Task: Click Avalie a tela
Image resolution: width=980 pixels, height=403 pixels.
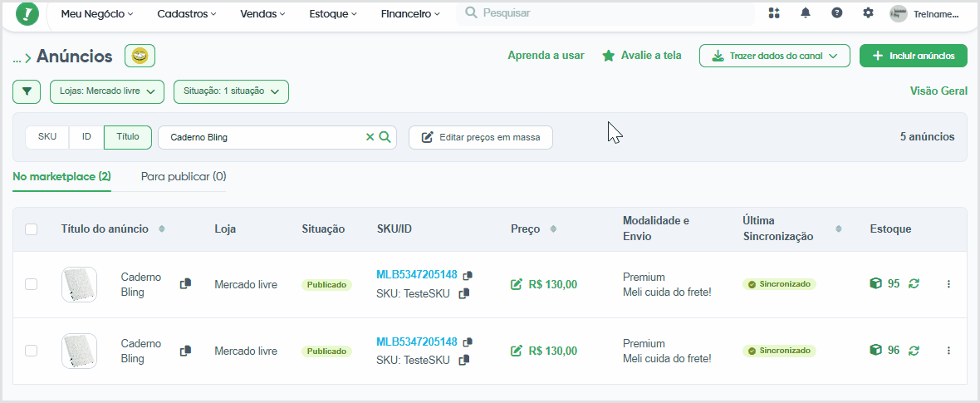Action: [x=642, y=56]
